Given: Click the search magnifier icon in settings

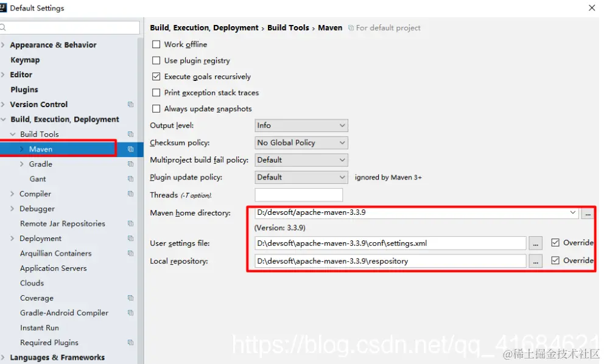Looking at the screenshot, I should point(2,27).
